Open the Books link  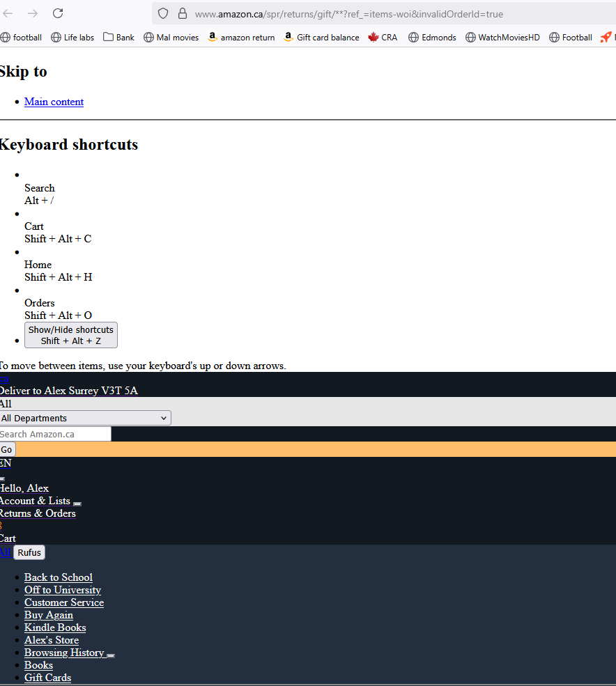[x=38, y=665]
